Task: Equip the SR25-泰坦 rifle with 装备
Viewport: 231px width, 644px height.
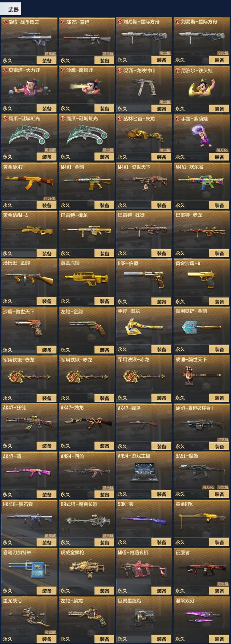Action: click(104, 61)
